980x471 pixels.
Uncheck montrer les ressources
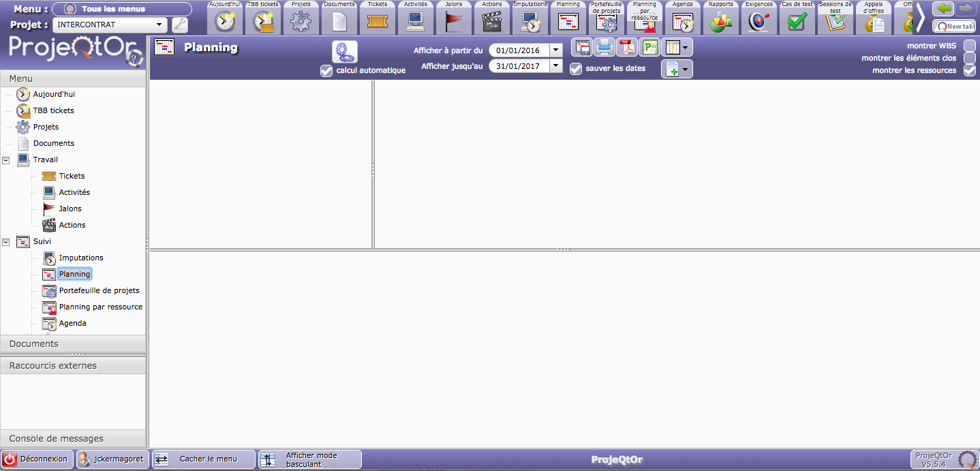(x=969, y=70)
